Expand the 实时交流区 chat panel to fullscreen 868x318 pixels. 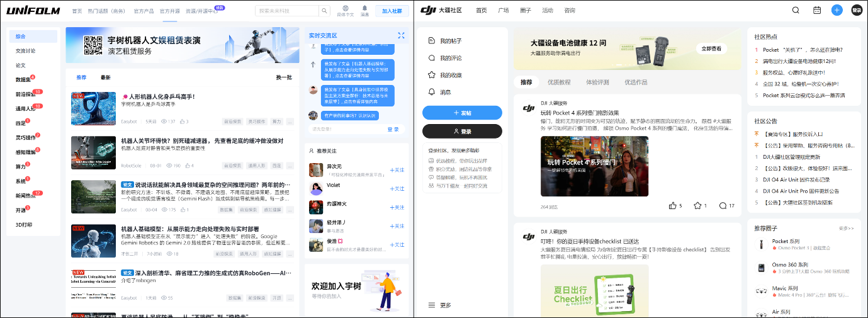click(x=401, y=35)
